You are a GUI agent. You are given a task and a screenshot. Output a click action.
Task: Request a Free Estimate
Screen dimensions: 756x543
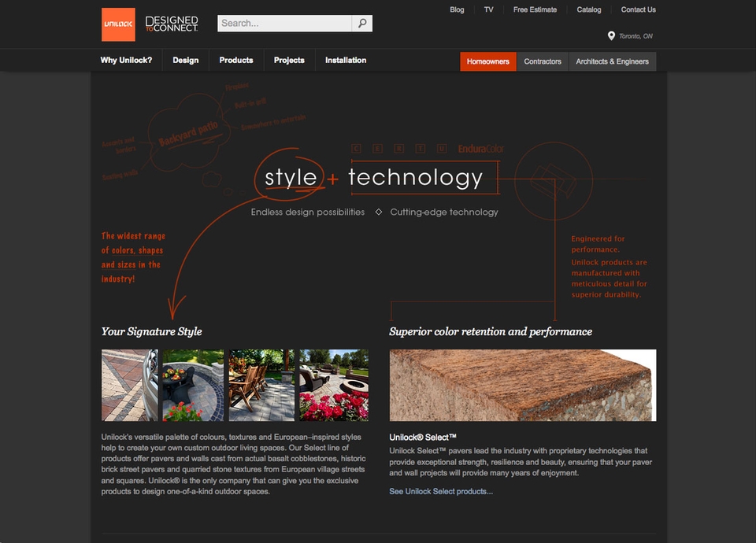pos(535,9)
